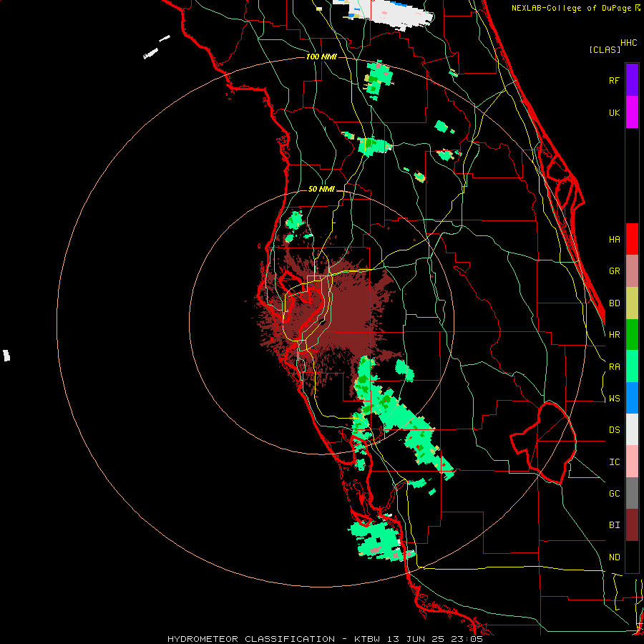The height and width of the screenshot is (644, 644).
Task: Click the HA legend label
Action: 614,240
